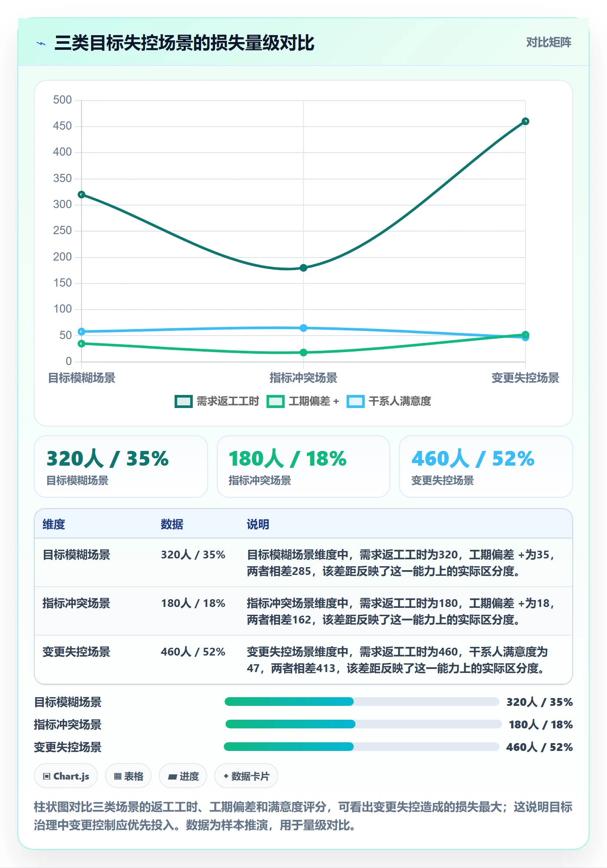Click the x-axis label 目标模糊场景
The width and height of the screenshot is (607, 868).
click(82, 378)
